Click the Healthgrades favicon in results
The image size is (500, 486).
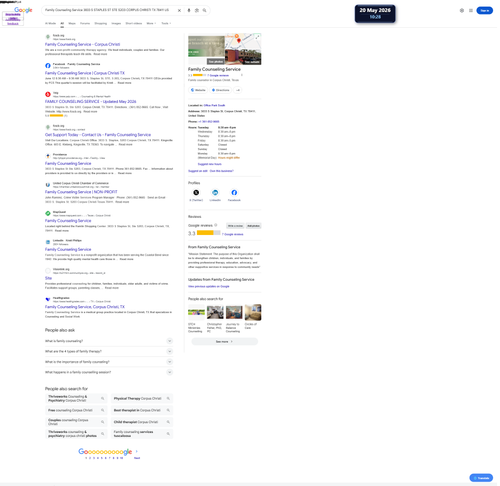point(48,299)
